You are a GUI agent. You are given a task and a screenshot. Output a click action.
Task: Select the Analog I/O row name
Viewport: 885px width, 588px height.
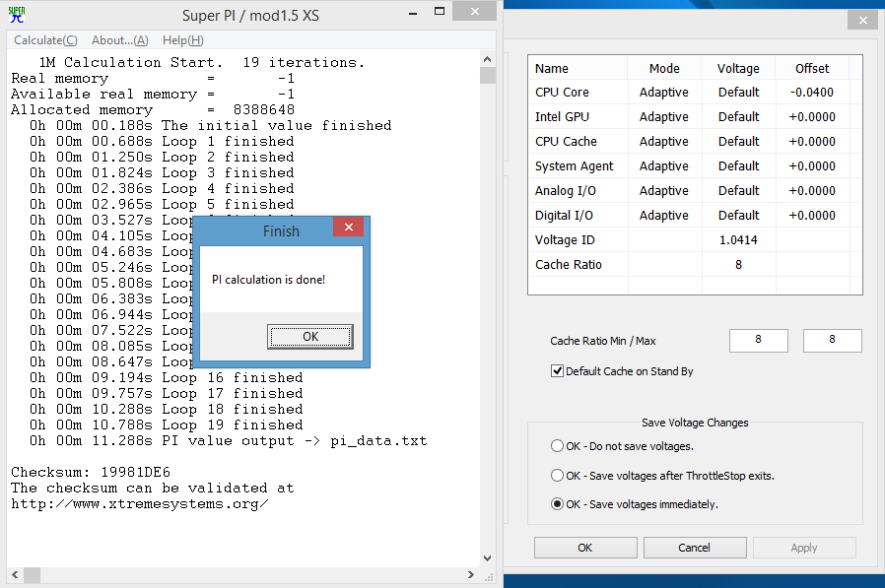pyautogui.click(x=566, y=191)
